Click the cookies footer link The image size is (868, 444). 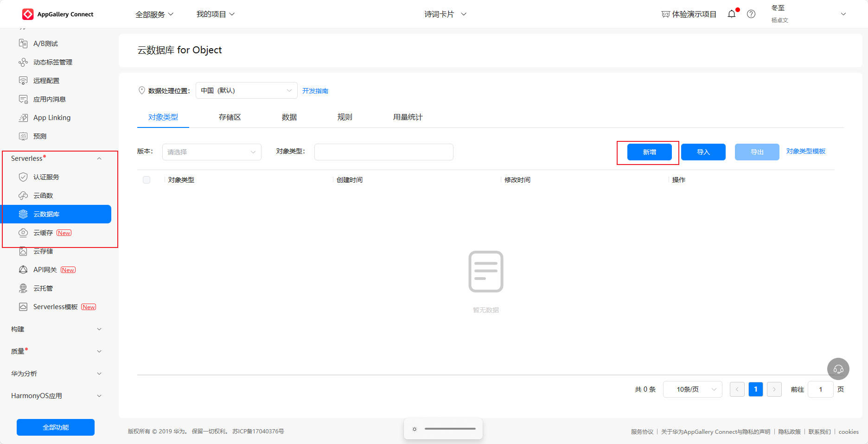point(849,431)
